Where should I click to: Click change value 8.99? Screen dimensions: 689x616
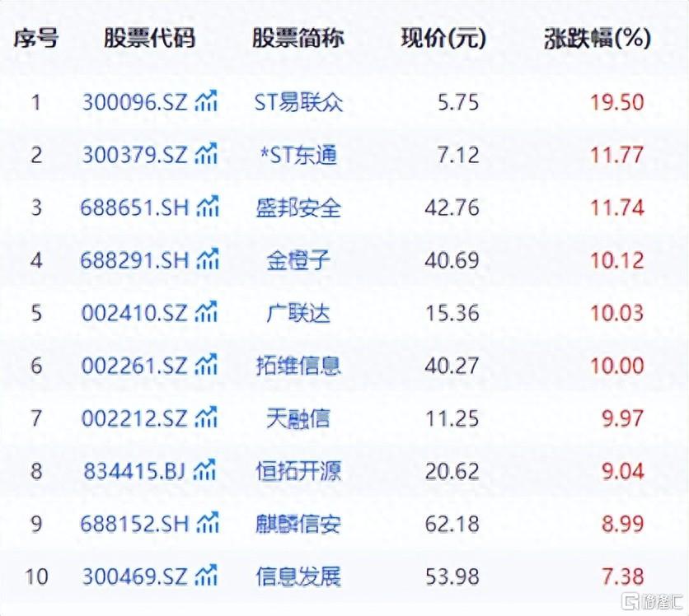tap(622, 524)
